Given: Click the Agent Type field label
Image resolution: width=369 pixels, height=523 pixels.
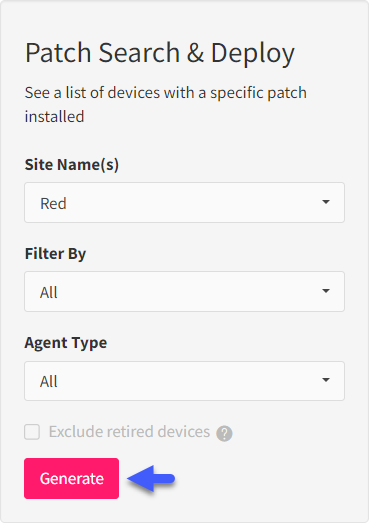Looking at the screenshot, I should [66, 343].
